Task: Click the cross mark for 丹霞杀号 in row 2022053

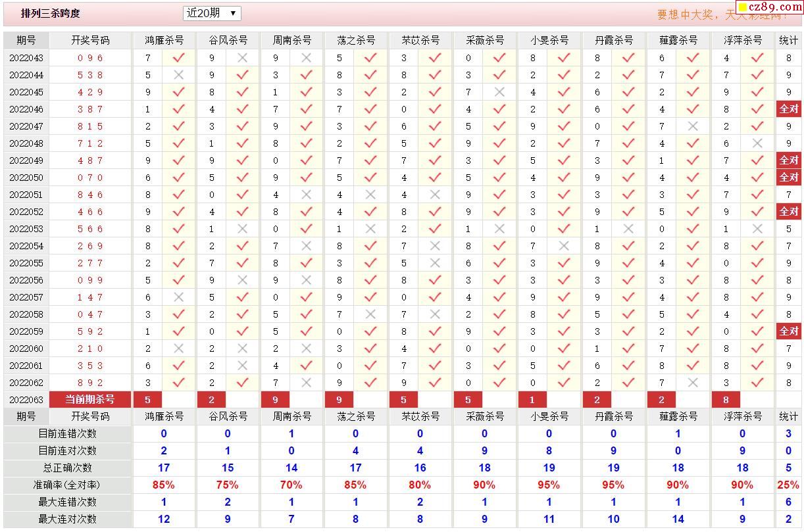Action: (x=628, y=229)
